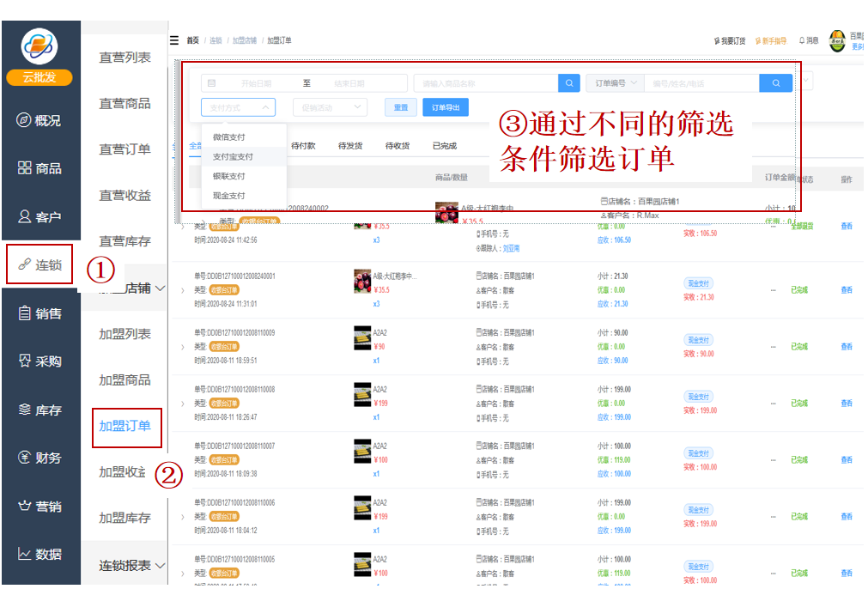
Task: Click the product name search magnifier button
Action: point(569,83)
